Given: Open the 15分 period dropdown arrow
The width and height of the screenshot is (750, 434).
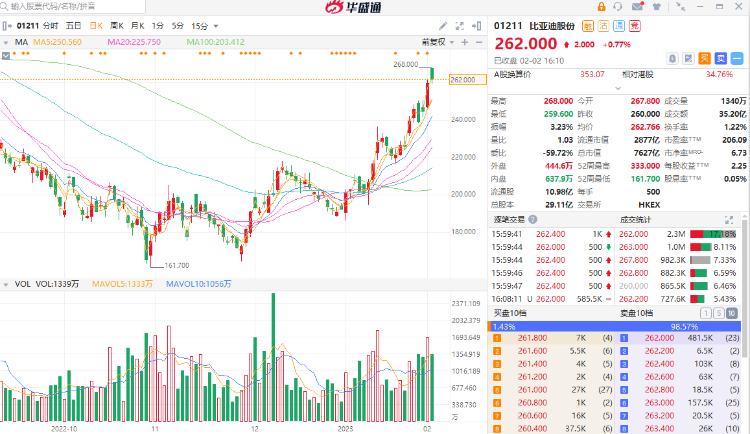Looking at the screenshot, I should tap(216, 26).
